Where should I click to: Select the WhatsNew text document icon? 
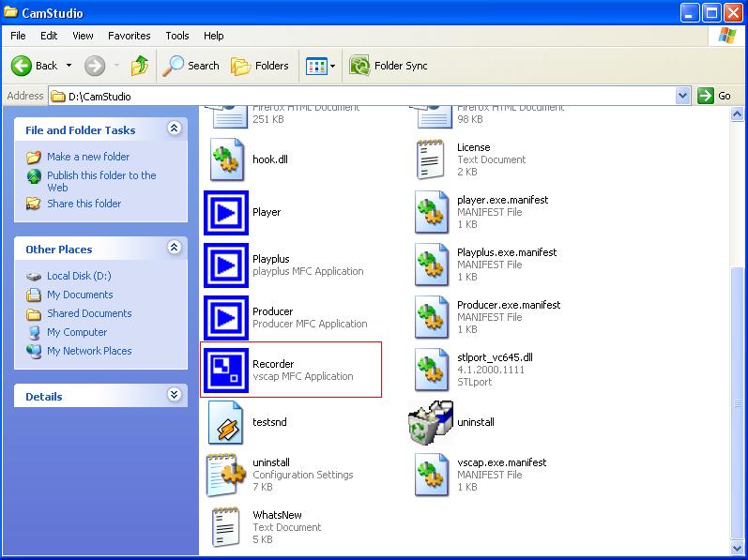(225, 527)
